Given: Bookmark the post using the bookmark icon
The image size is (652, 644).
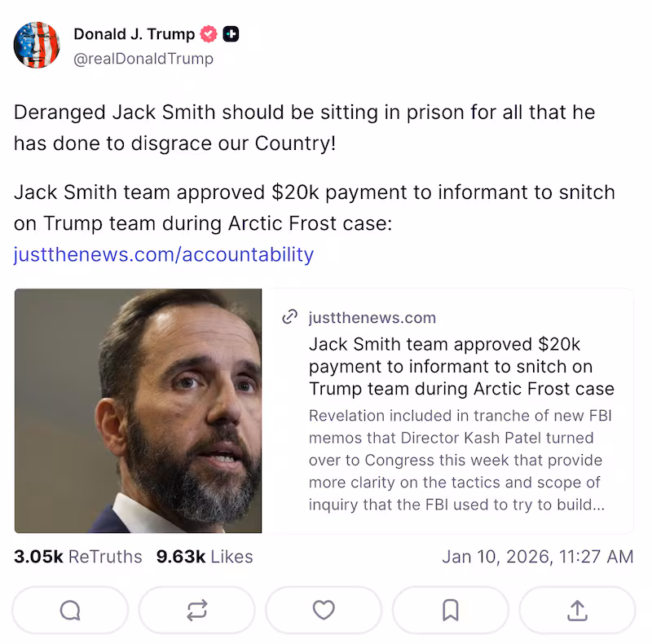Looking at the screenshot, I should [451, 610].
